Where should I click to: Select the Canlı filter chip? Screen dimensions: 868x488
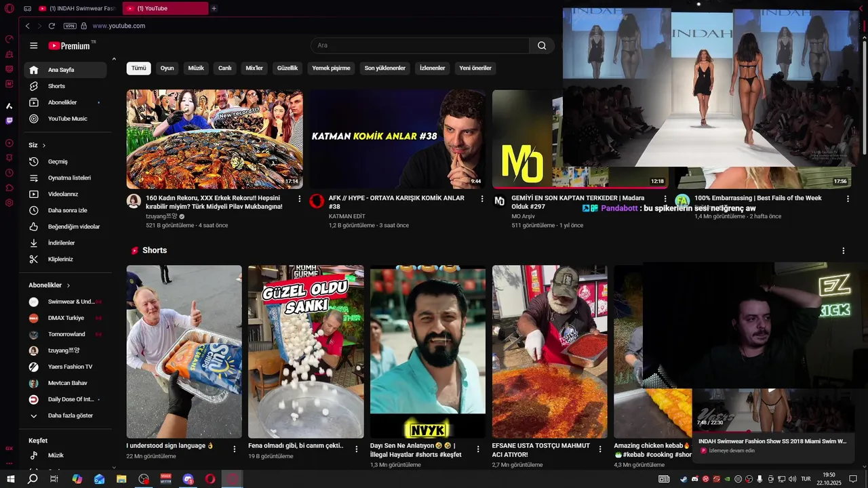224,68
